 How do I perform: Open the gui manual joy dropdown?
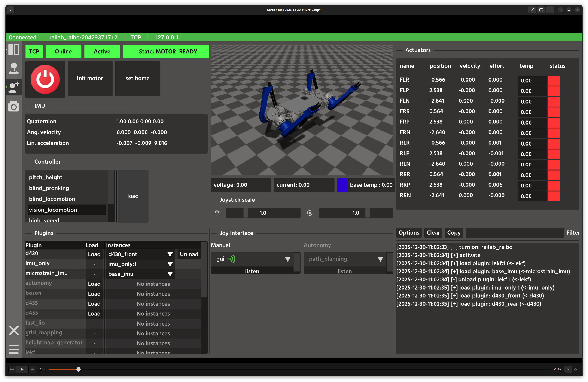(287, 259)
